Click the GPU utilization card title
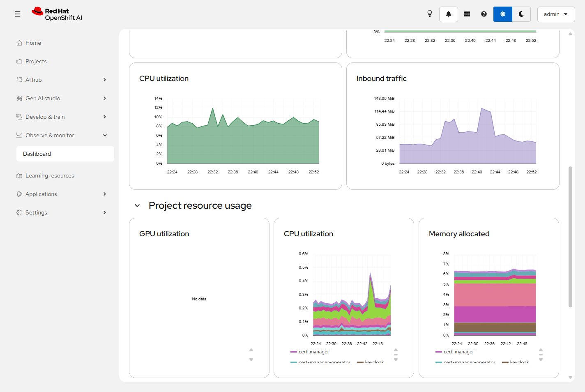This screenshot has width=585, height=392. [164, 234]
